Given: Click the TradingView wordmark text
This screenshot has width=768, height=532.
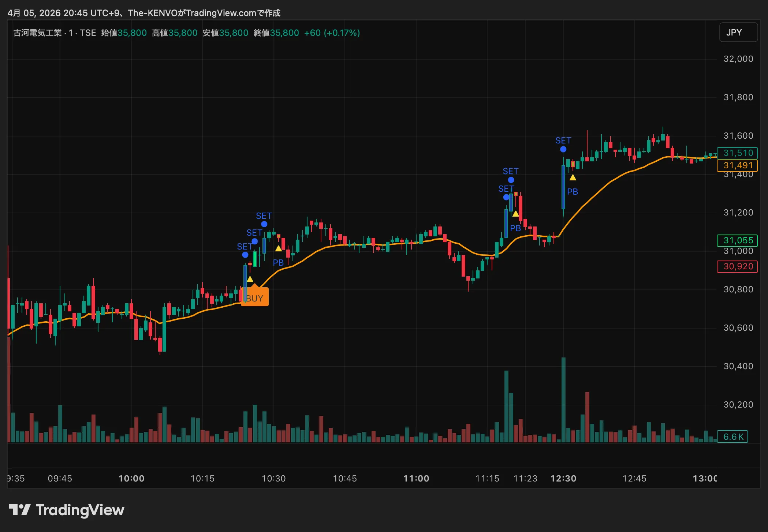Looking at the screenshot, I should click(80, 510).
